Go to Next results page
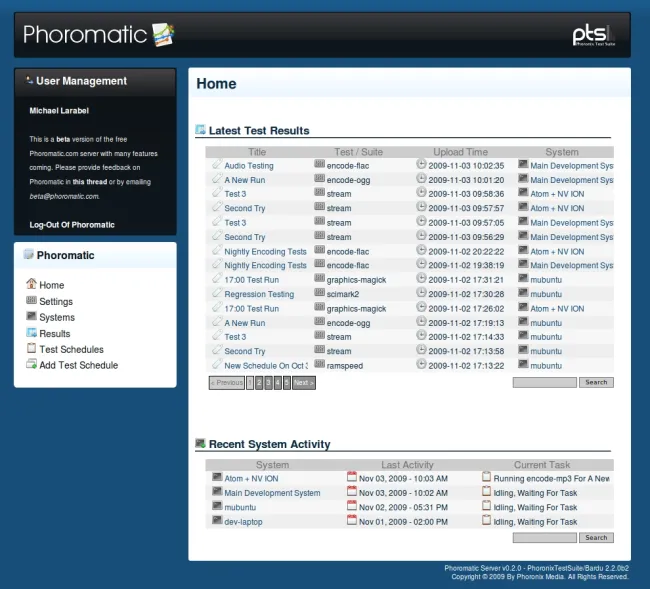This screenshot has width=650, height=589. click(x=304, y=383)
